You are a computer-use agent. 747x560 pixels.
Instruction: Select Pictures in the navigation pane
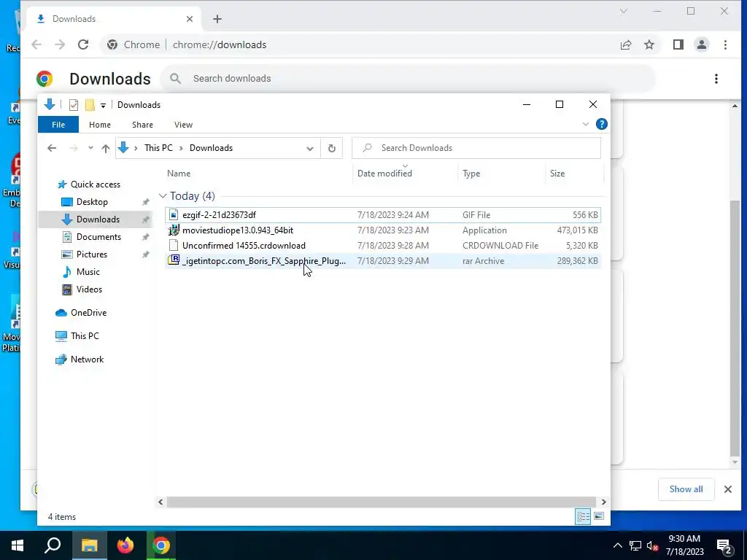coord(91,254)
